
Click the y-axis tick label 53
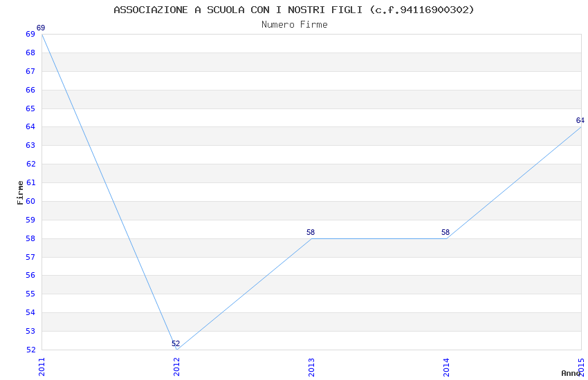(30, 331)
